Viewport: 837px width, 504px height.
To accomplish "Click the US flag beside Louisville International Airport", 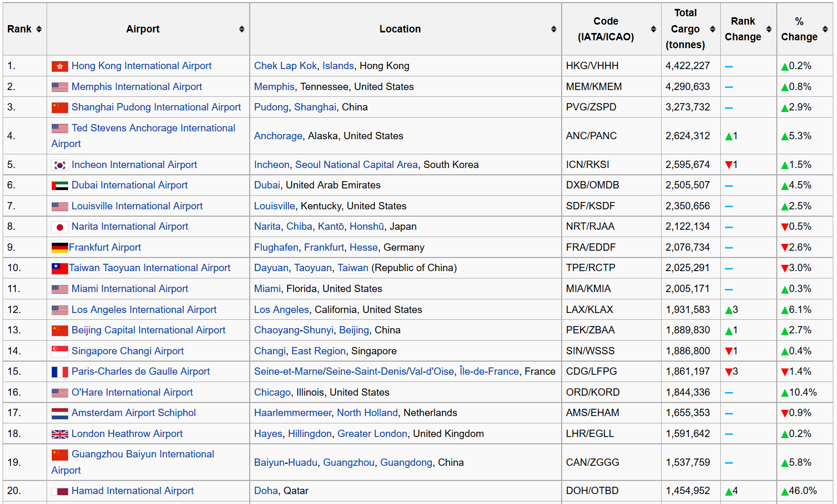I will coord(60,207).
